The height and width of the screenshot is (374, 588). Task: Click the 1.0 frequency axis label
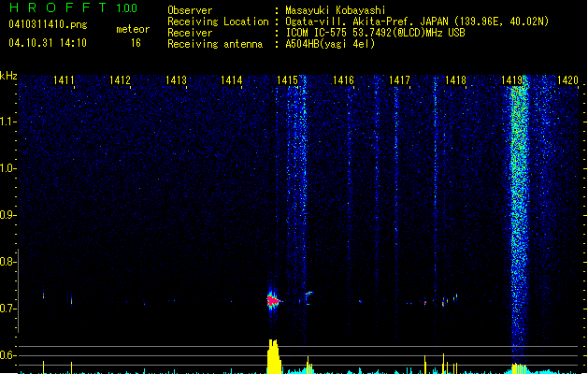coord(7,168)
